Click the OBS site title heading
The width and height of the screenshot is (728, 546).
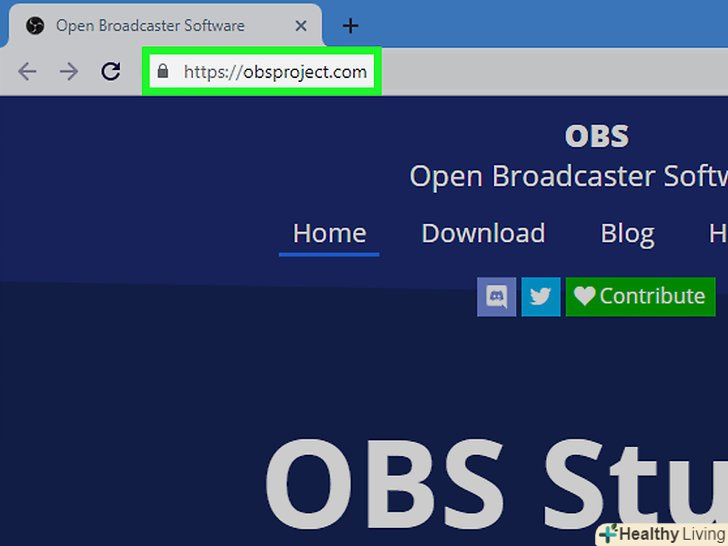coord(597,136)
